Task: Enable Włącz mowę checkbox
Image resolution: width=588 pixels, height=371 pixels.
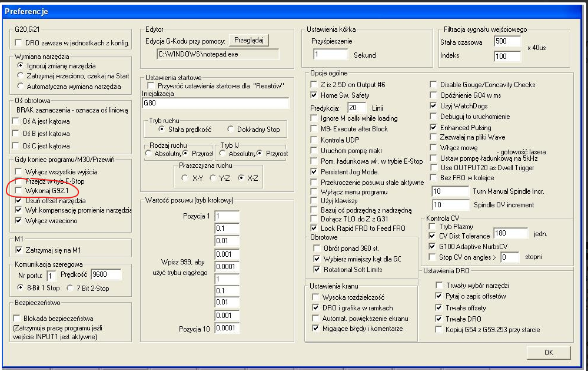Action: click(x=433, y=147)
